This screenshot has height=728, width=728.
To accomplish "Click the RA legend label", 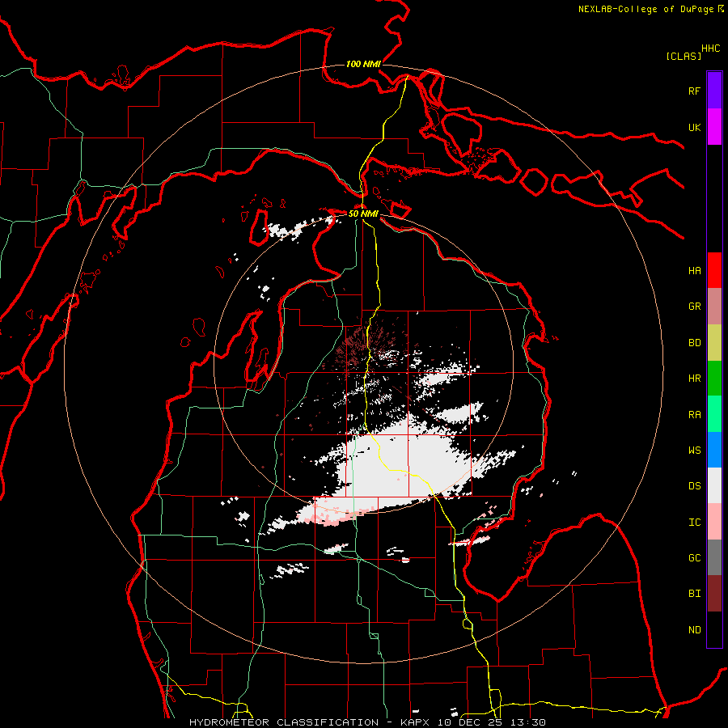I will 694,415.
